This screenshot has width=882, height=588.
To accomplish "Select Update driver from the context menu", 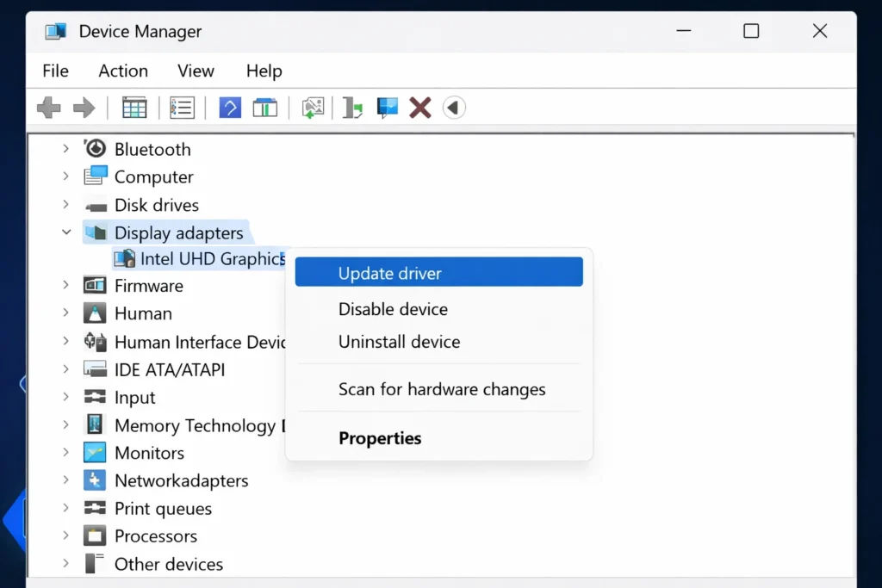I will 389,272.
